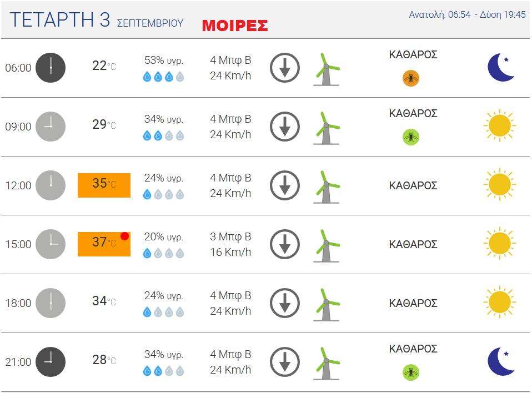Click the wind direction arrow at 06:00
This screenshot has height=393, width=532.
point(285,68)
